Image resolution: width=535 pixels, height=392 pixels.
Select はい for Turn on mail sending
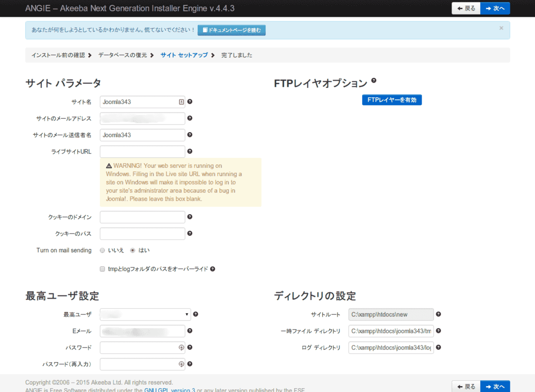pyautogui.click(x=133, y=250)
